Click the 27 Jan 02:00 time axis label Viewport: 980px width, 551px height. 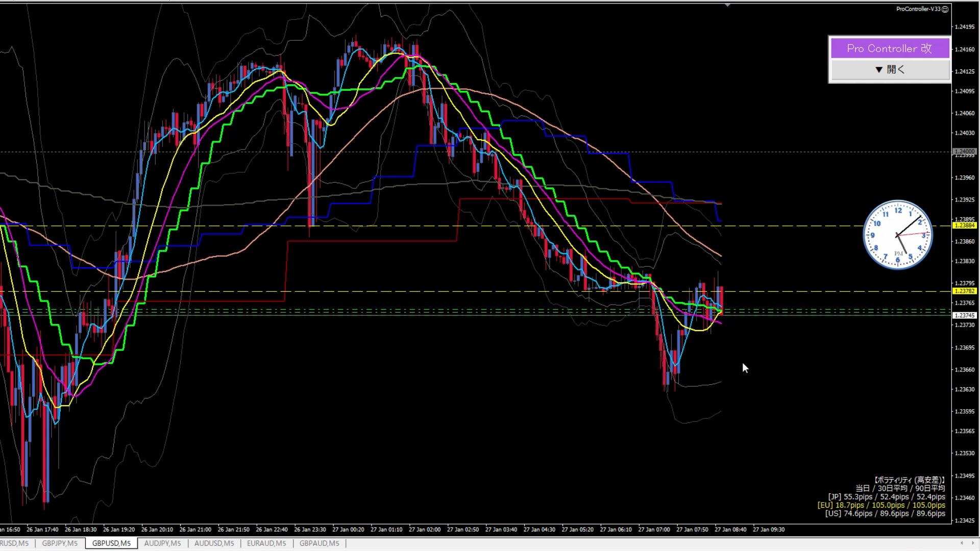coord(425,530)
